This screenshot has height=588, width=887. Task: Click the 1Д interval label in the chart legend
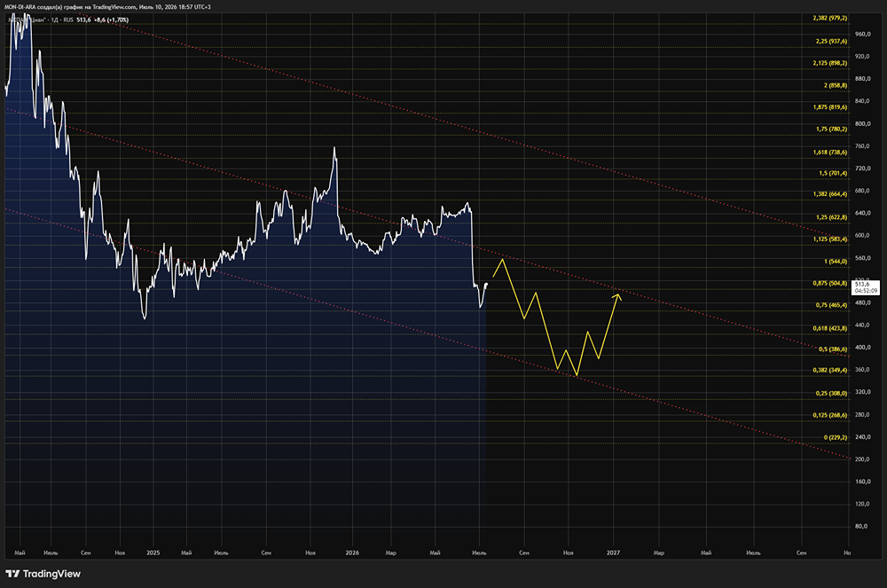coord(55,20)
